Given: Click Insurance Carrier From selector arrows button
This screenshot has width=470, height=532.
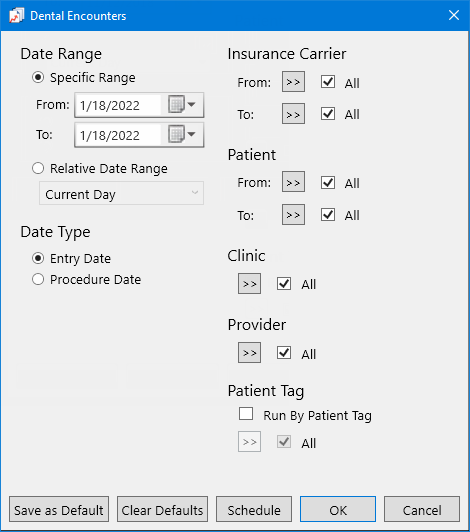Looking at the screenshot, I should 293,82.
